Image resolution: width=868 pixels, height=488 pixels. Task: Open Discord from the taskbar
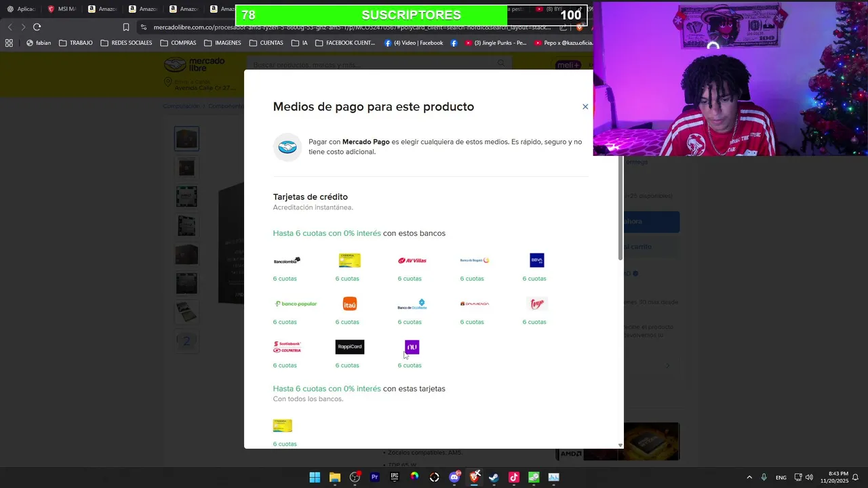point(454,477)
